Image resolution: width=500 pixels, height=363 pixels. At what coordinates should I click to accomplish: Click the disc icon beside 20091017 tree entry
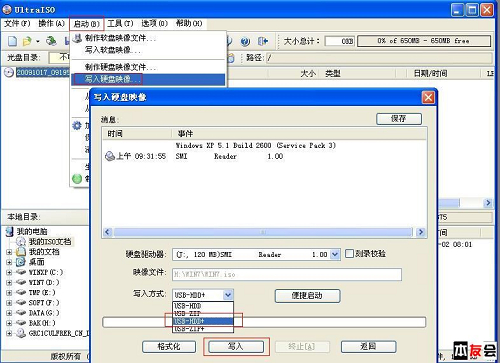coord(9,72)
